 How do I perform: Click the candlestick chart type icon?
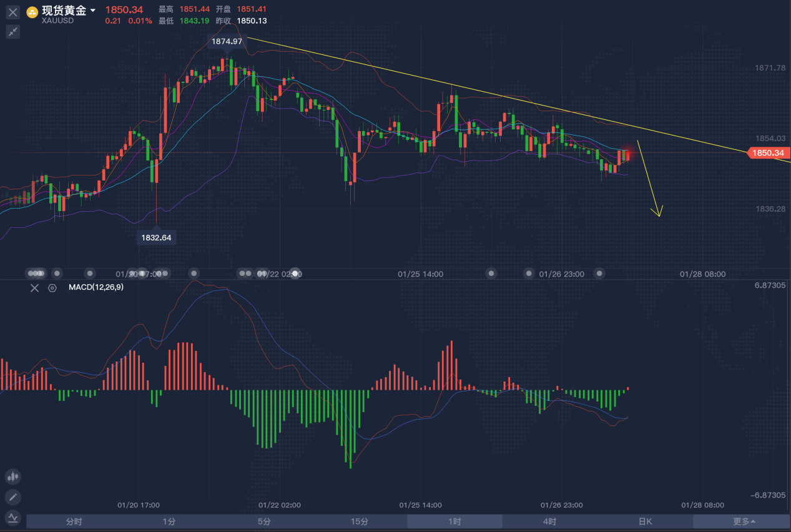(x=13, y=477)
